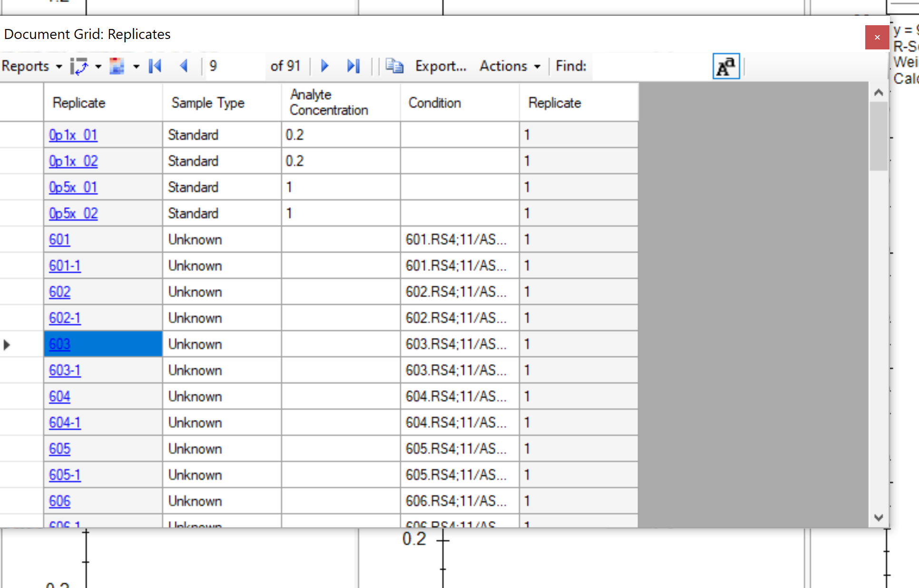Go to previous record arrow

184,66
